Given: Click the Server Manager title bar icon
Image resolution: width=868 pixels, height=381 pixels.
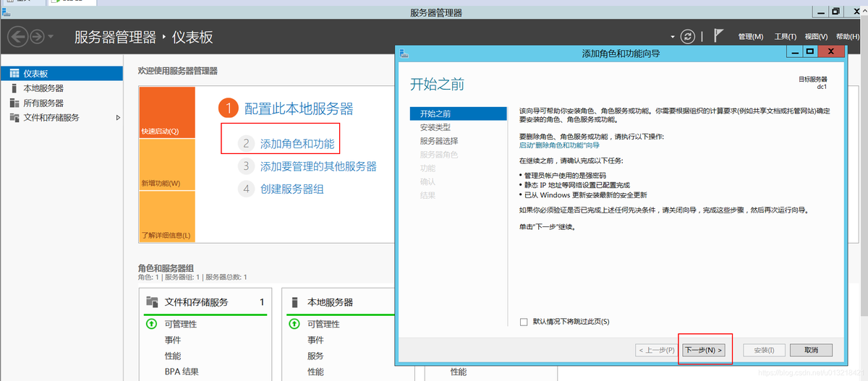Looking at the screenshot, I should (7, 12).
